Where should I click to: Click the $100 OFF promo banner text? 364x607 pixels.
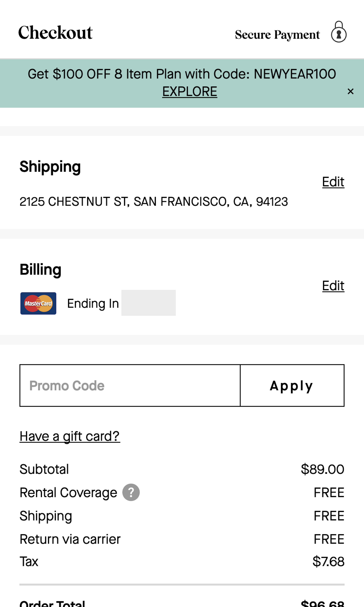pos(182,74)
